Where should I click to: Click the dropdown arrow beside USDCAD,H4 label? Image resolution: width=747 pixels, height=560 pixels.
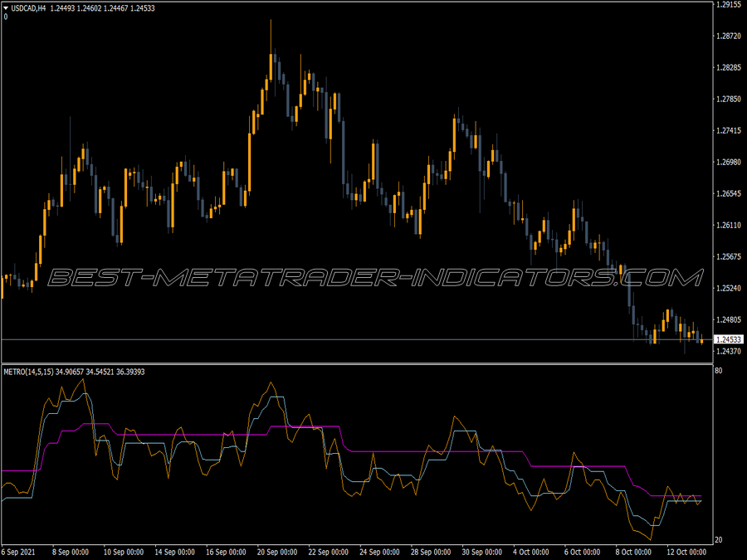[7, 6]
